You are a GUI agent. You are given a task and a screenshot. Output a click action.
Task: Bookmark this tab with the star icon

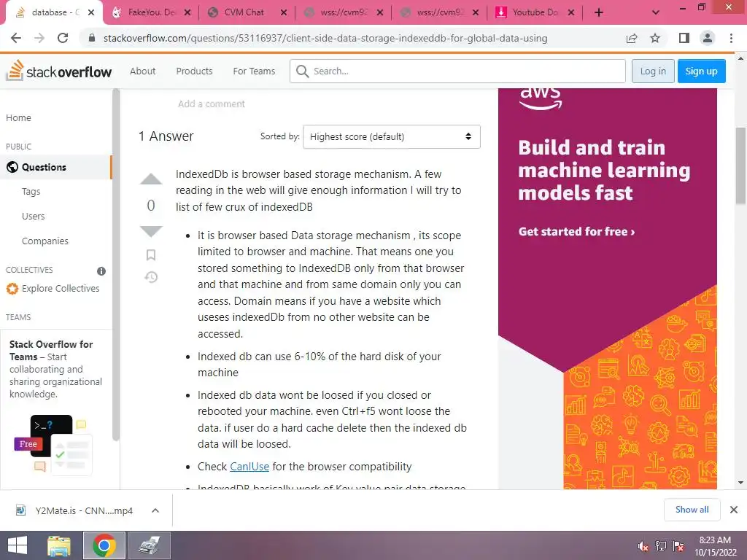tap(655, 38)
